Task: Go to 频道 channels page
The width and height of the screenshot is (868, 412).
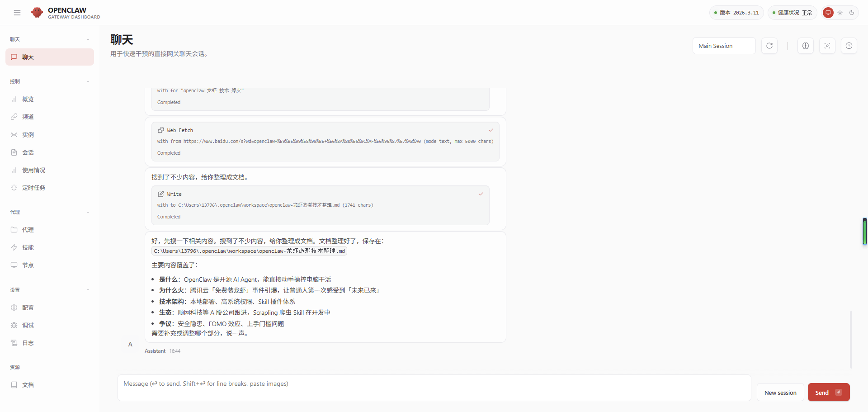Action: click(x=50, y=117)
